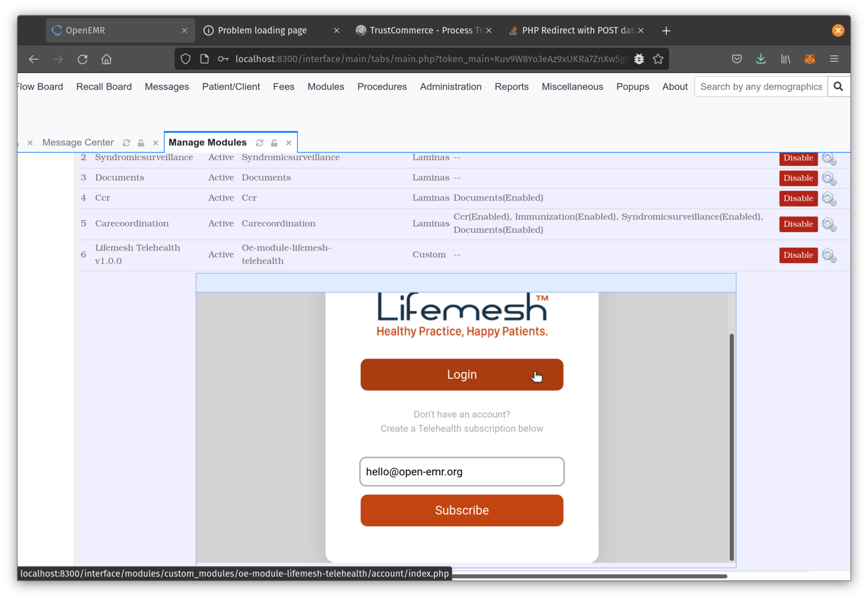This screenshot has width=868, height=600.
Task: Click the Lifemesh logo image
Action: pyautogui.click(x=462, y=315)
